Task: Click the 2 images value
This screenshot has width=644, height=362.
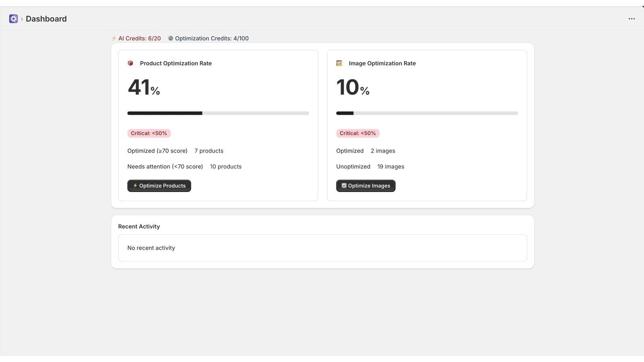Action: coord(383,151)
